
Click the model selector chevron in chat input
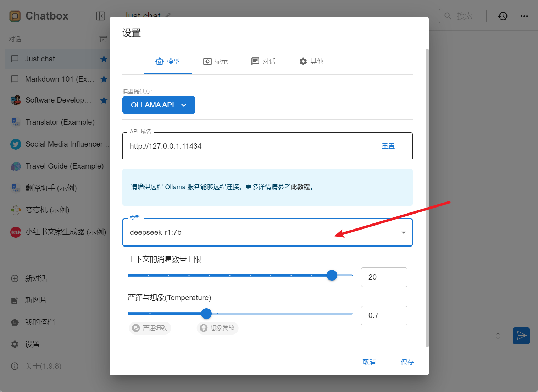point(498,336)
